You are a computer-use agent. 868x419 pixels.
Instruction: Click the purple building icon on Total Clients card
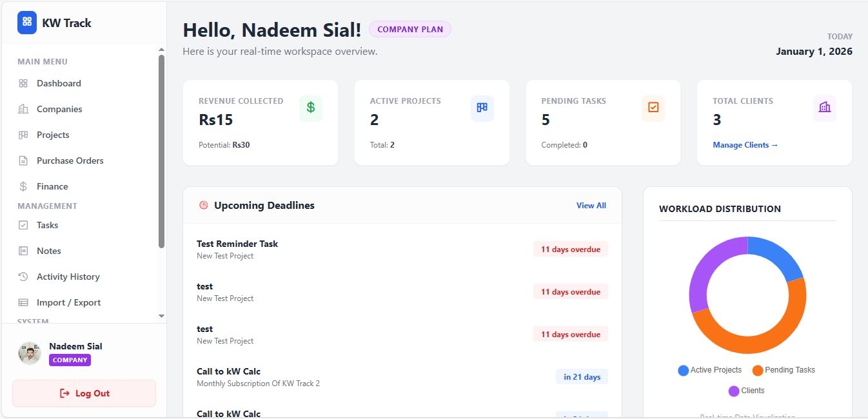point(824,108)
